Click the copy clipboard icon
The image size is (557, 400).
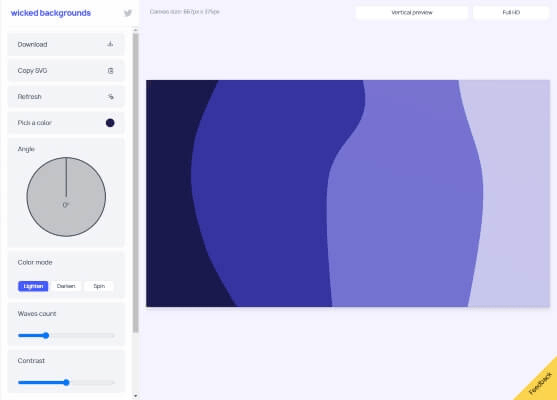(x=110, y=71)
